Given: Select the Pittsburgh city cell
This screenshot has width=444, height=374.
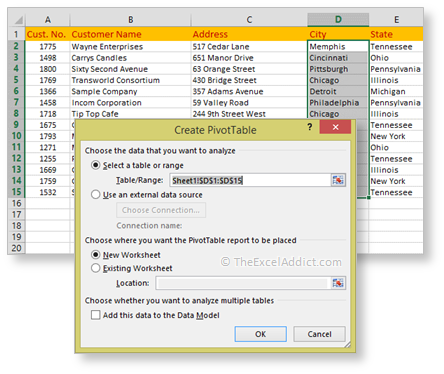Looking at the screenshot, I should click(338, 69).
